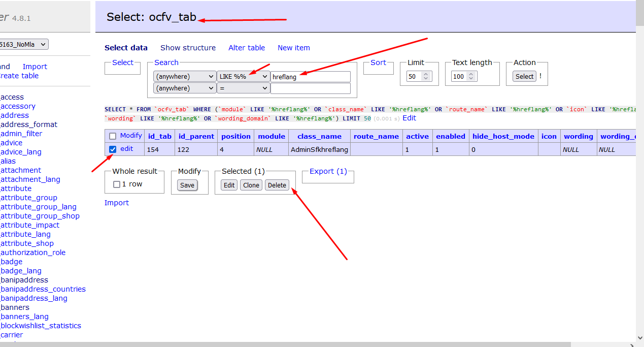The image size is (644, 347).
Task: Adjust the Limit stepper arrows
Action: pyautogui.click(x=426, y=76)
